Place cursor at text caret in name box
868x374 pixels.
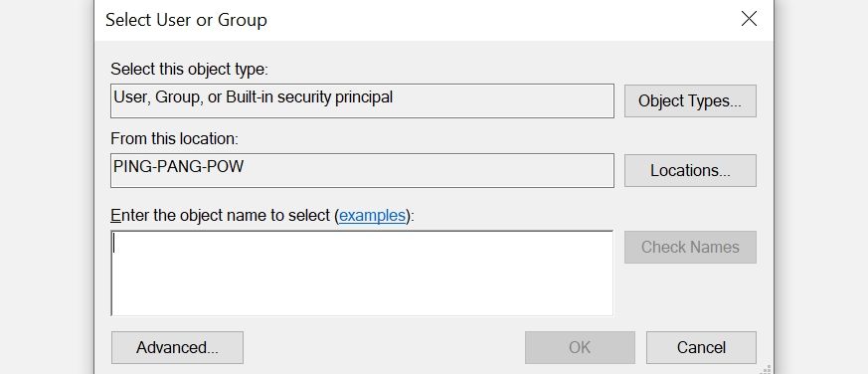pyautogui.click(x=114, y=243)
